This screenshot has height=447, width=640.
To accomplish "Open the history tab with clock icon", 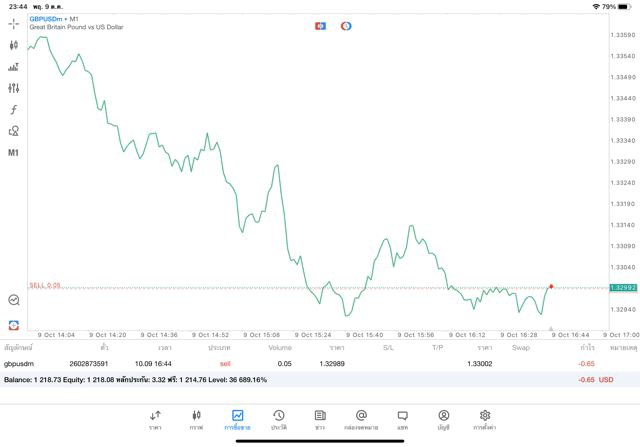I will [278, 419].
